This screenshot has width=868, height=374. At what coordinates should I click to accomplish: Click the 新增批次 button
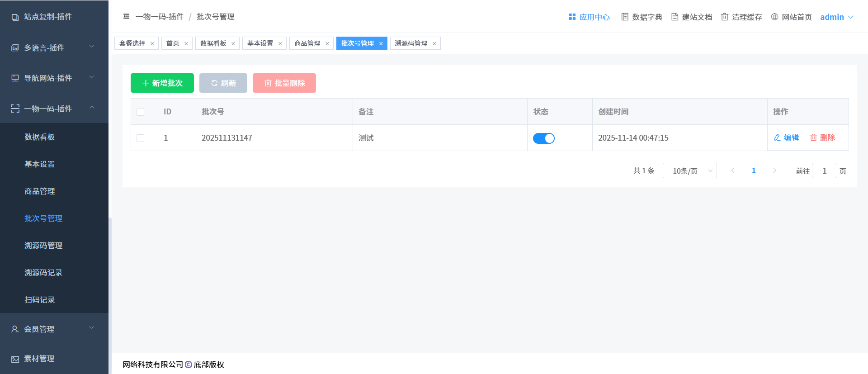(162, 83)
